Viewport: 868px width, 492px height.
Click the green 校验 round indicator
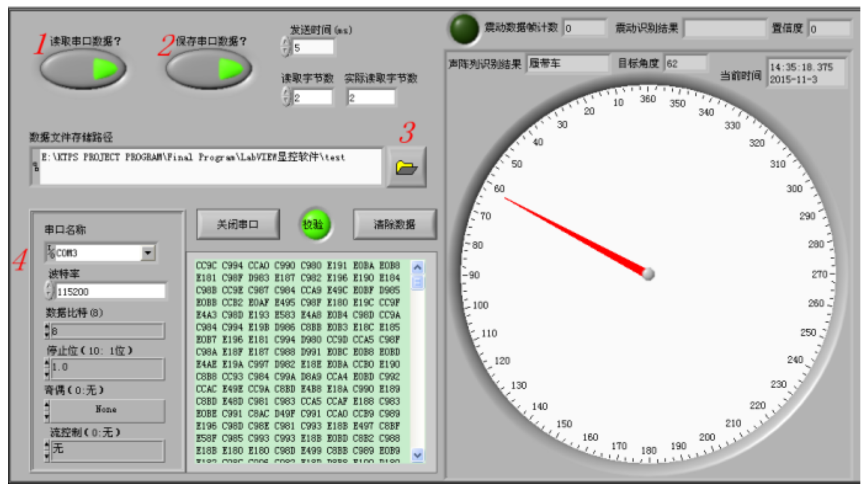click(315, 224)
